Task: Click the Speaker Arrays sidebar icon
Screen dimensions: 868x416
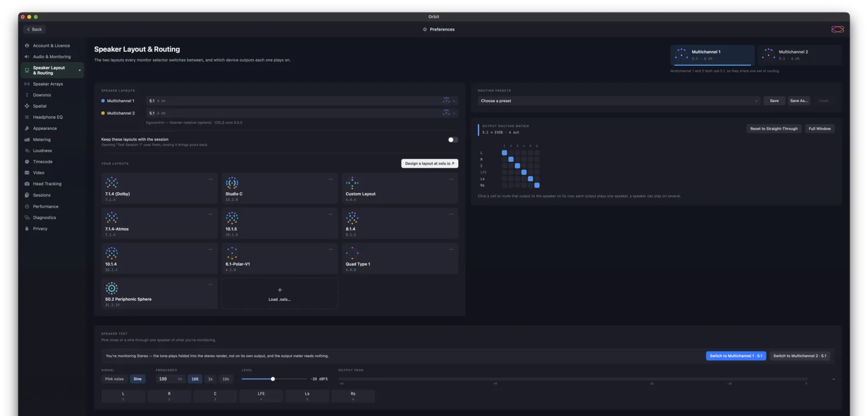Action: click(27, 84)
